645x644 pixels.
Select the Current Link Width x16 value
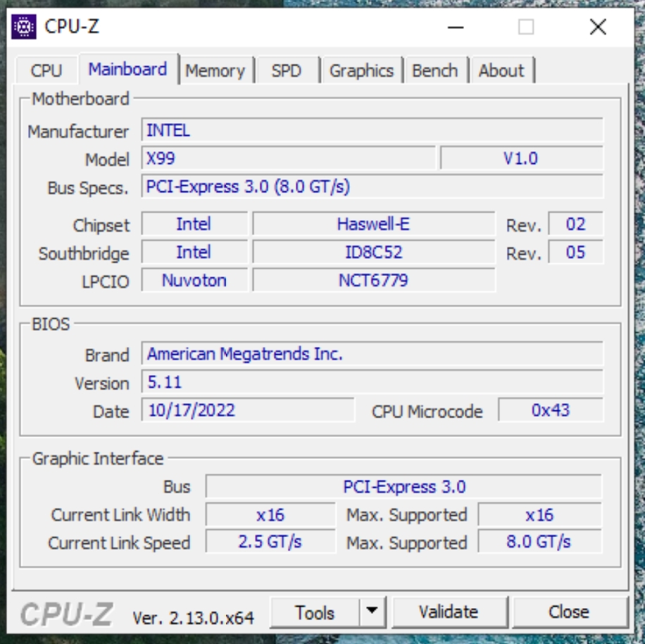pos(270,515)
